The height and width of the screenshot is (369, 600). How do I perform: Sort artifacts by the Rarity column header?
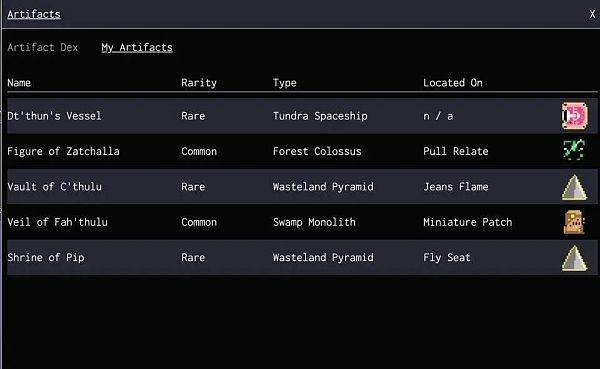coord(199,83)
